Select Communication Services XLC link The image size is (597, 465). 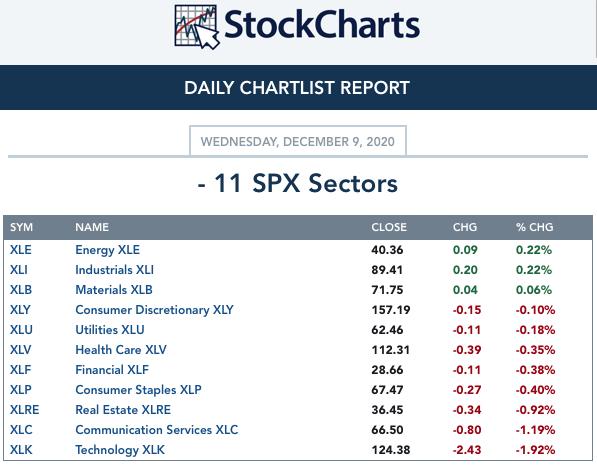[x=156, y=430]
